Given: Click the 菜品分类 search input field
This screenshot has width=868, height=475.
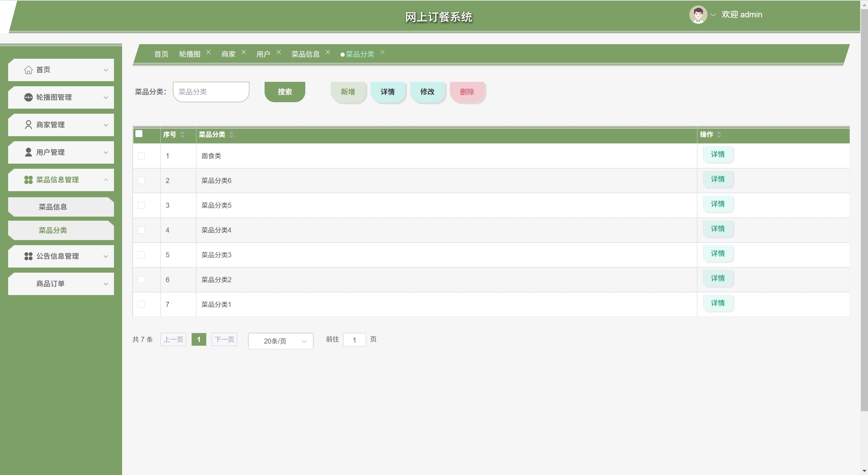Looking at the screenshot, I should (211, 92).
